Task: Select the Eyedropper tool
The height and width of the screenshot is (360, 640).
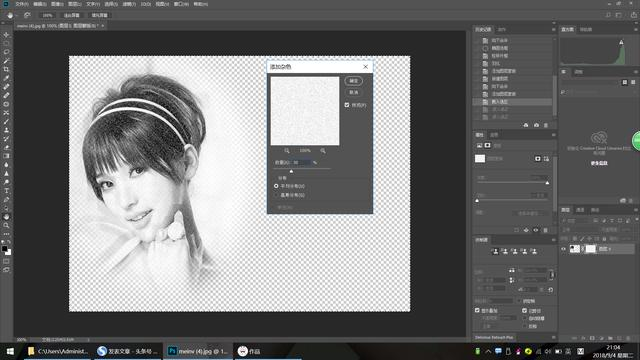Action: click(x=6, y=78)
